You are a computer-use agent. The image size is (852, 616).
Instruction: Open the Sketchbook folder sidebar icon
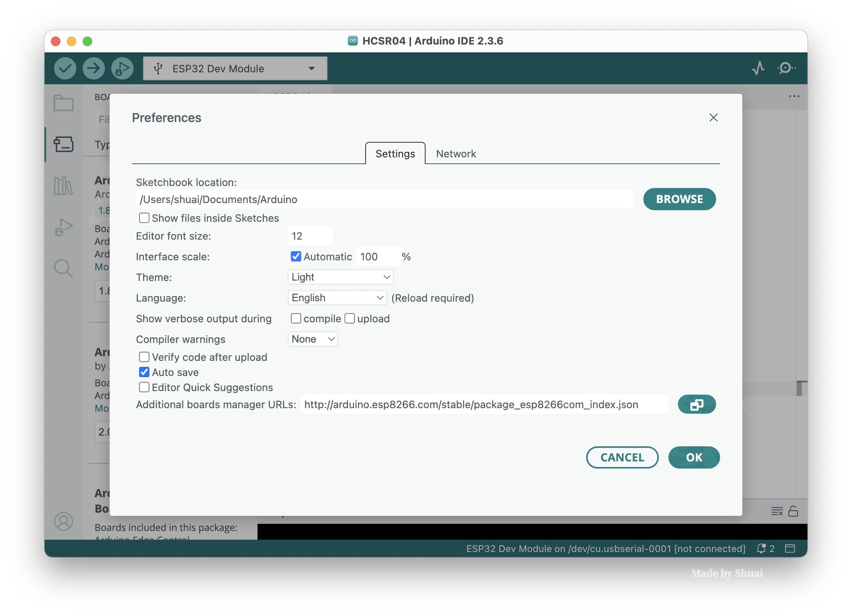[64, 103]
